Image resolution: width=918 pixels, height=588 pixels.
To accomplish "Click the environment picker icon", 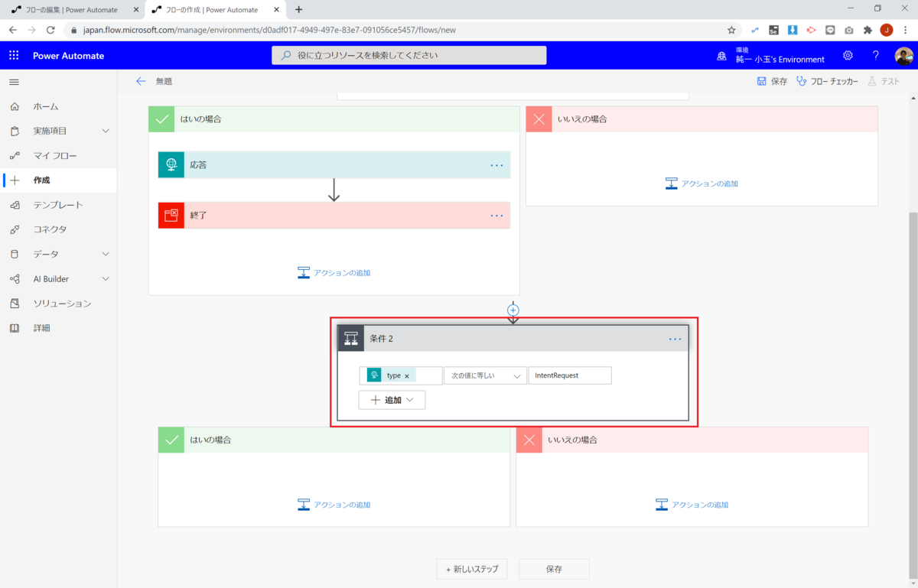I will click(x=721, y=56).
